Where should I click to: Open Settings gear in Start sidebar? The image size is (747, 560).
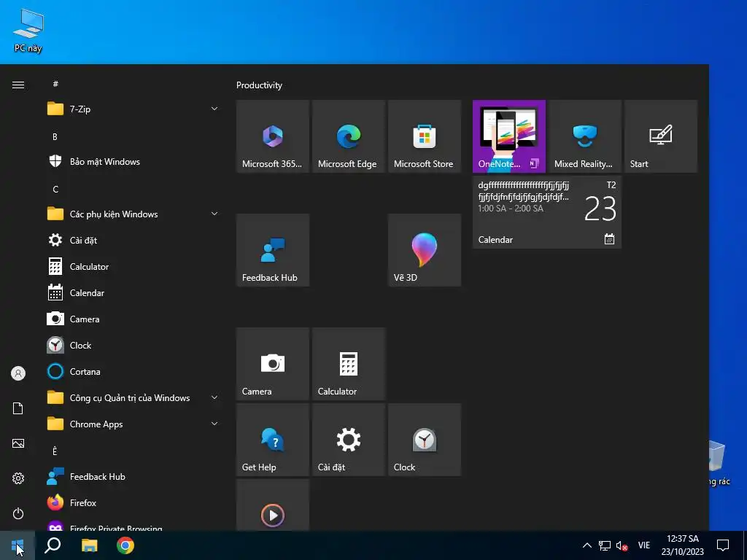click(18, 478)
